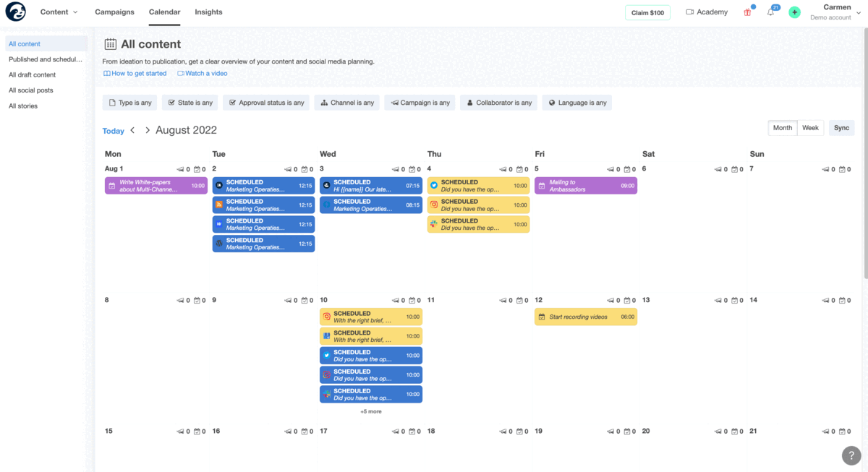Image resolution: width=868 pixels, height=472 pixels.
Task: Switch calendar to Month view
Action: (783, 128)
